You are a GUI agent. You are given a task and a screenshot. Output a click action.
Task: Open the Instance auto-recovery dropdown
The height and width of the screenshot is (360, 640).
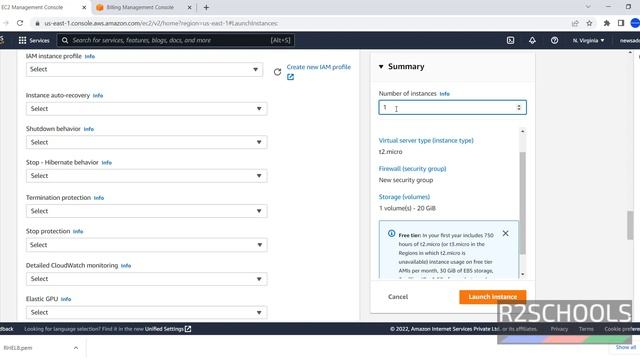146,109
